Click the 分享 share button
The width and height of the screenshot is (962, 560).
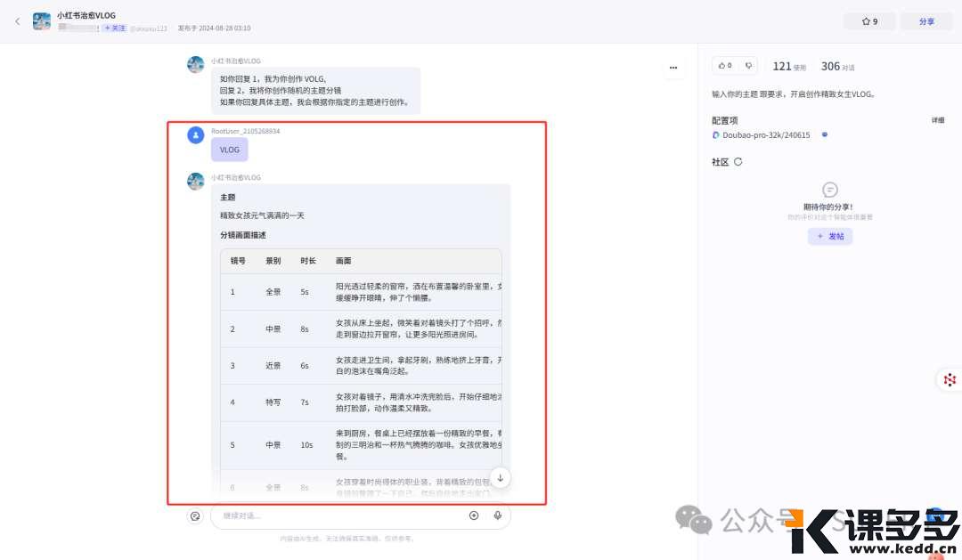click(926, 21)
